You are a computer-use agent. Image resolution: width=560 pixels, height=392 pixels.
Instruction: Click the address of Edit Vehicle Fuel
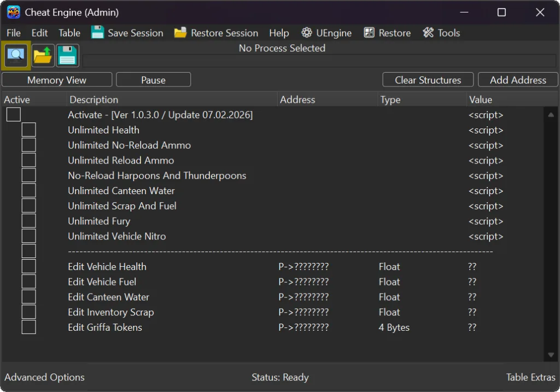coord(304,282)
